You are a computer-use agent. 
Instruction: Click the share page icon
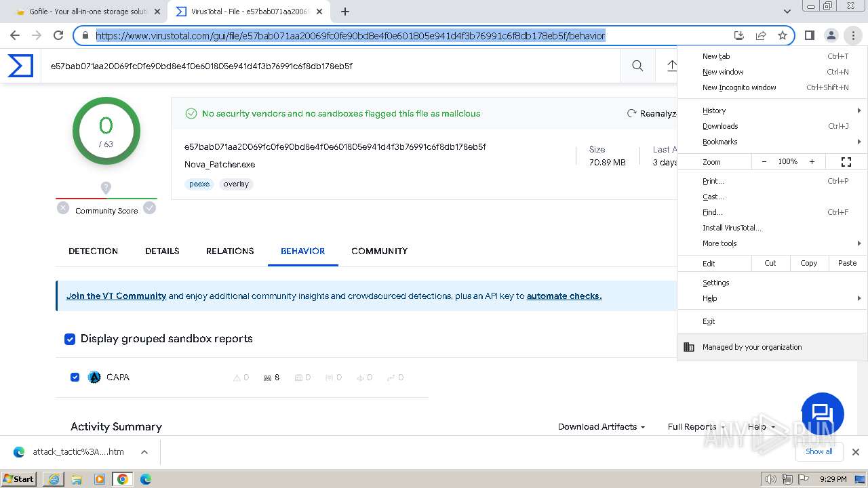tap(761, 36)
